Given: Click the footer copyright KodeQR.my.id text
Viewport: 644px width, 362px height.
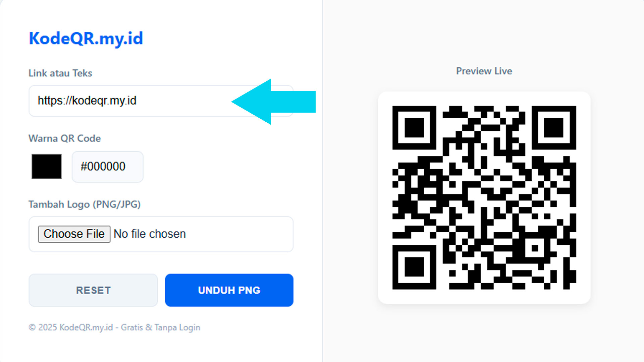Looking at the screenshot, I should coord(114,327).
